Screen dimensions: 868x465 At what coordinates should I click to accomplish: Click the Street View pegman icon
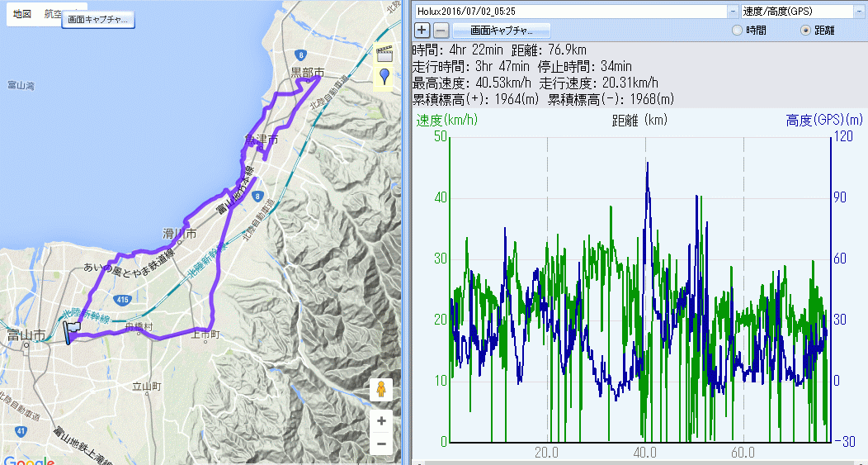point(381,390)
